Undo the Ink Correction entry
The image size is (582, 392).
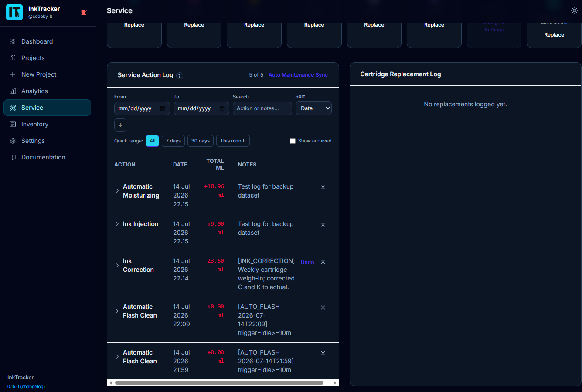point(307,262)
